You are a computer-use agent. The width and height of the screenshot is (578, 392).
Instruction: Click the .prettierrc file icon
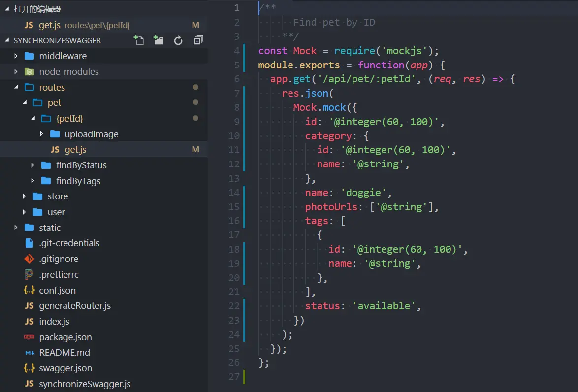point(29,274)
